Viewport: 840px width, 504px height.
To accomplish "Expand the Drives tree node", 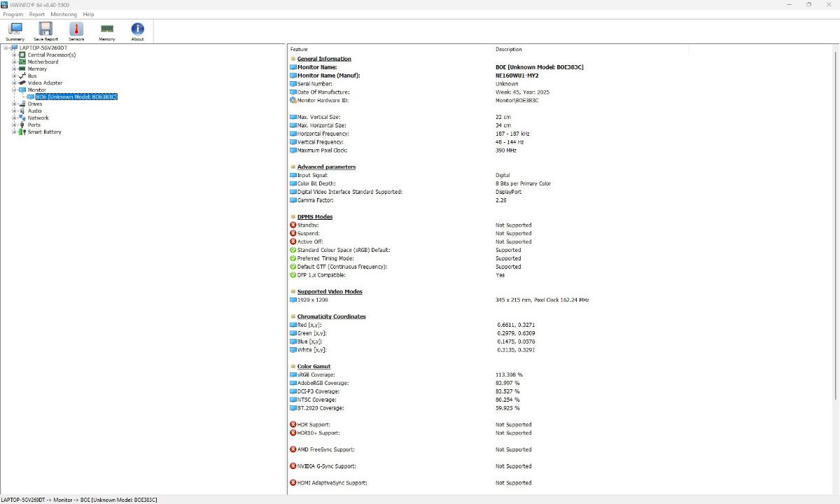I will tap(14, 104).
